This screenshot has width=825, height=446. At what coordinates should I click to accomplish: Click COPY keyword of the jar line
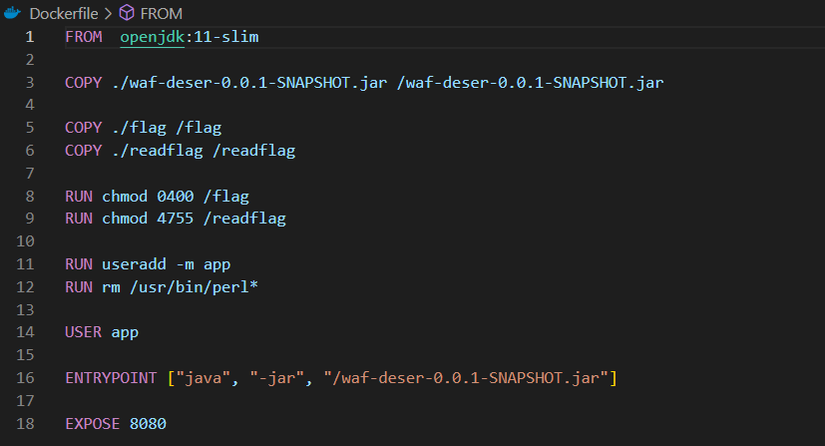[83, 83]
